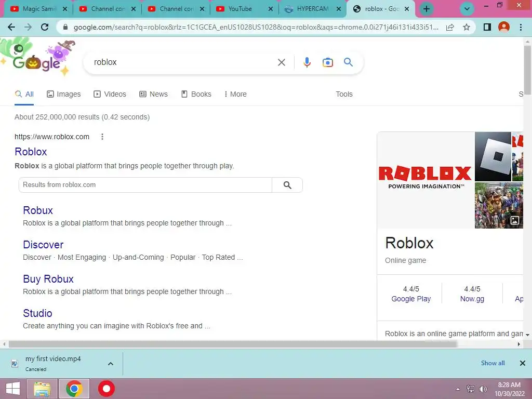Open the red recorder app in the taskbar

(107, 389)
